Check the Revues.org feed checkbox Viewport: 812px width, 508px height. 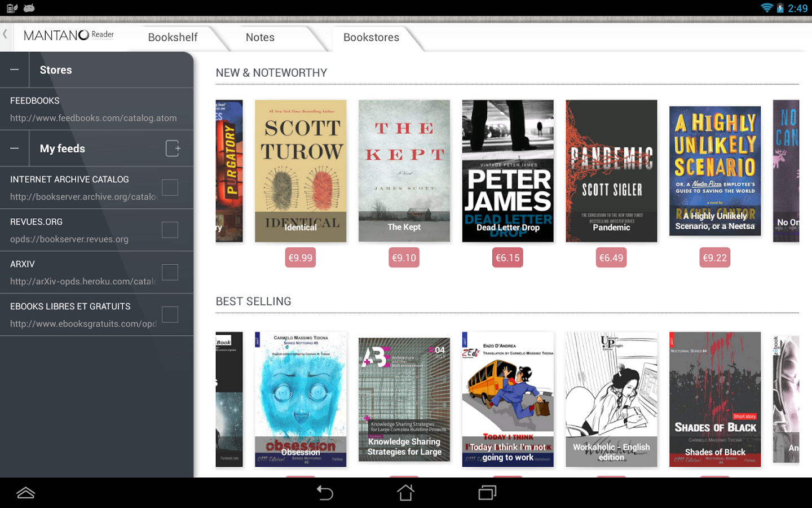[170, 230]
